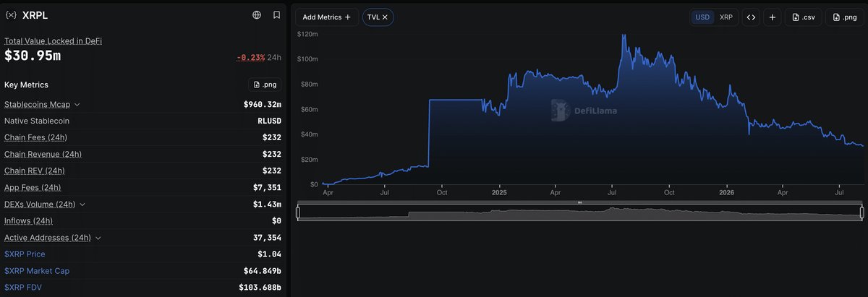868x297 pixels.
Task: Open the $XRP Price link
Action: pos(24,254)
